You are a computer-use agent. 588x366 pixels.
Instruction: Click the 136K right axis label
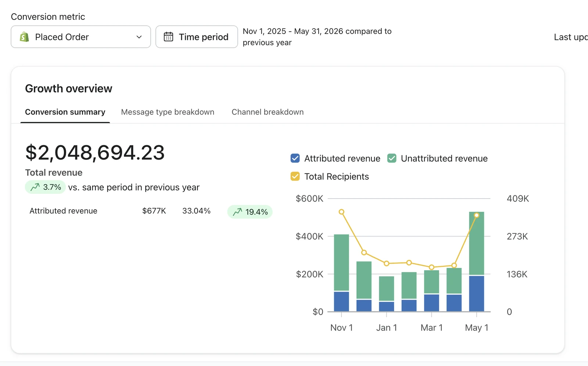pos(517,274)
